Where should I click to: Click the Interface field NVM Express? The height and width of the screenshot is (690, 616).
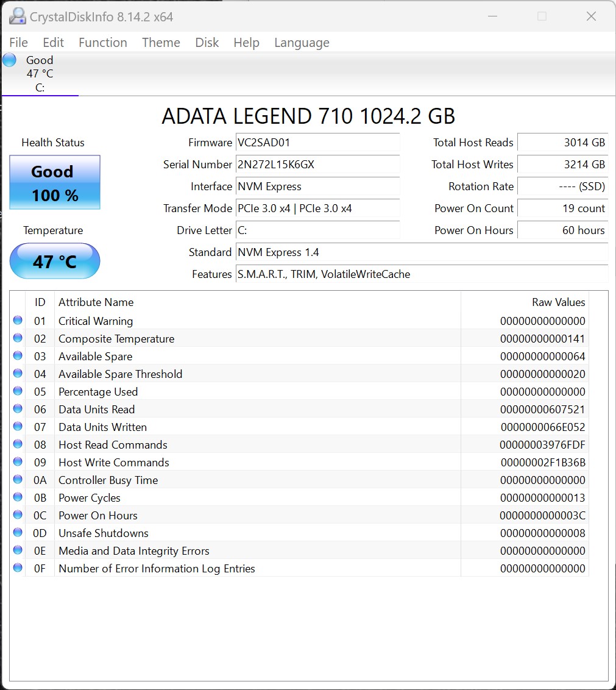317,186
